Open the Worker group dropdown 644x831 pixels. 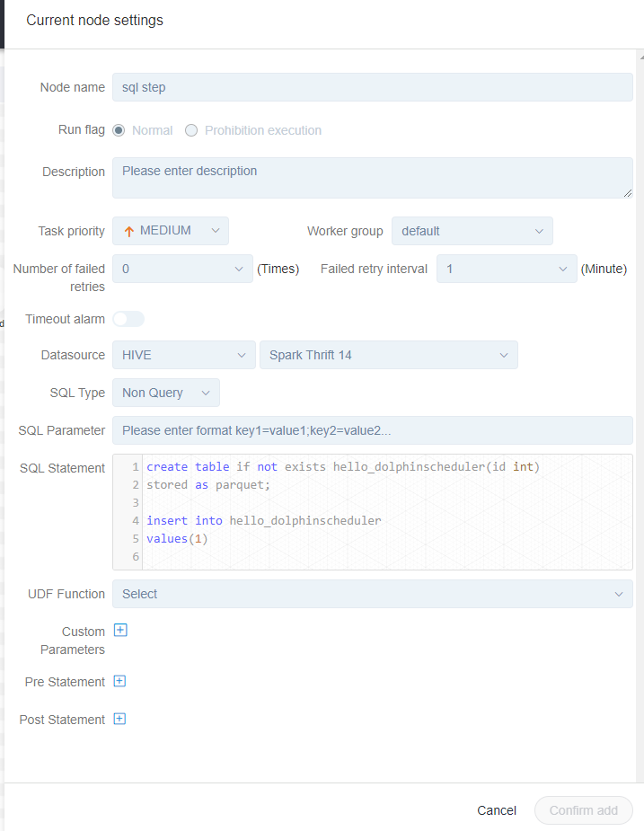tap(472, 231)
